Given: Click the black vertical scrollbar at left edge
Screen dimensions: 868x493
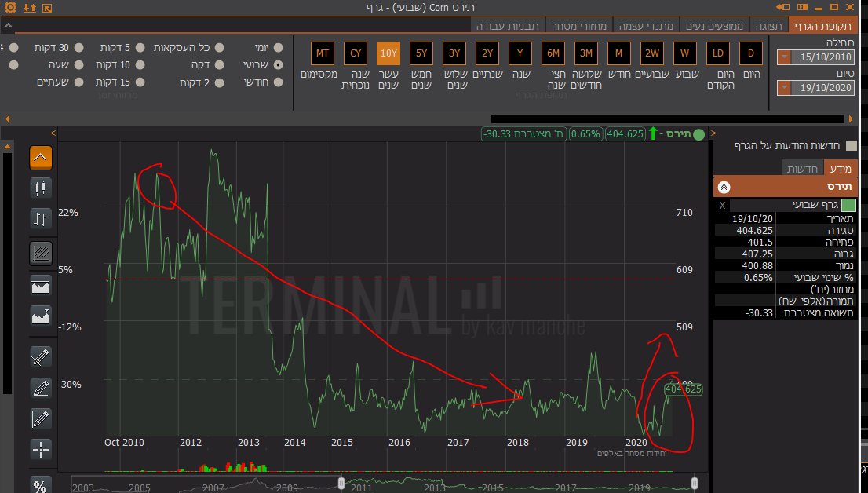Looking at the screenshot, I should [7, 274].
